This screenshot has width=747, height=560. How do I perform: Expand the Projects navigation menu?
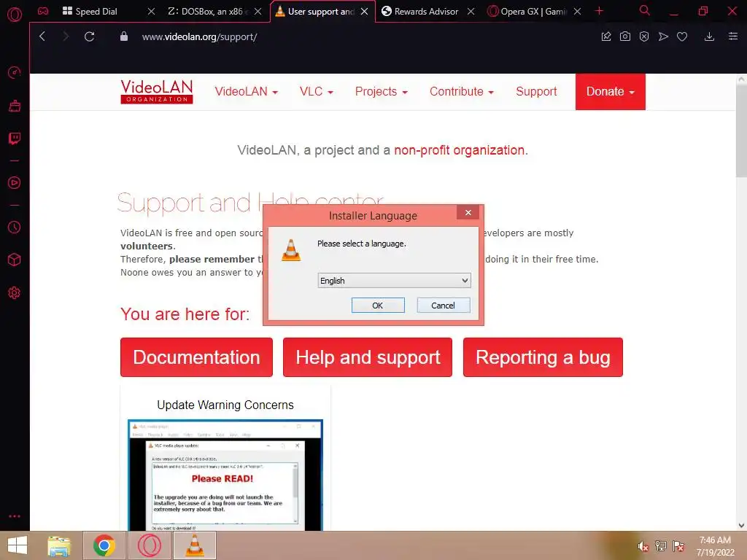click(x=381, y=91)
